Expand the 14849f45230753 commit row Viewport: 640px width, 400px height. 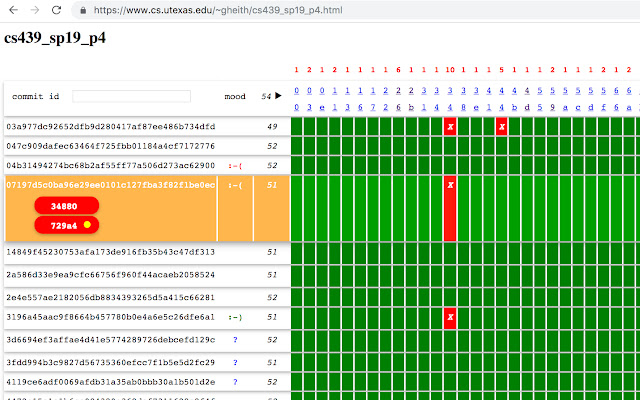110,252
